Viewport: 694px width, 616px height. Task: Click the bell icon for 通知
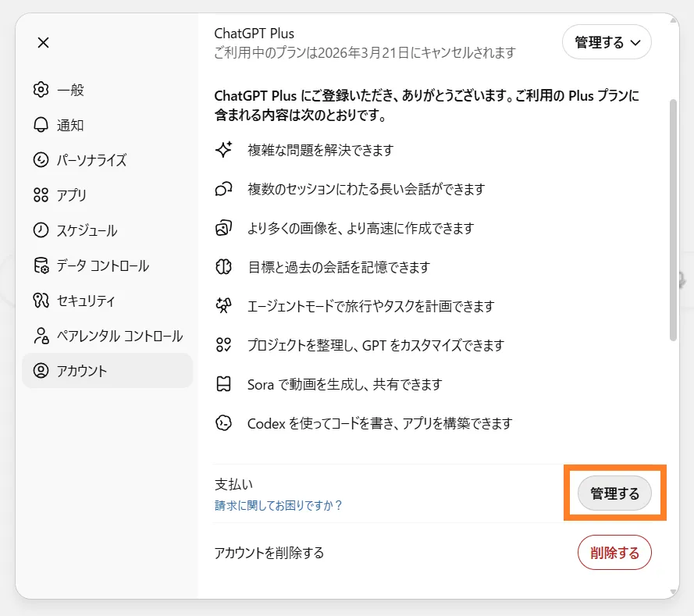tap(41, 125)
